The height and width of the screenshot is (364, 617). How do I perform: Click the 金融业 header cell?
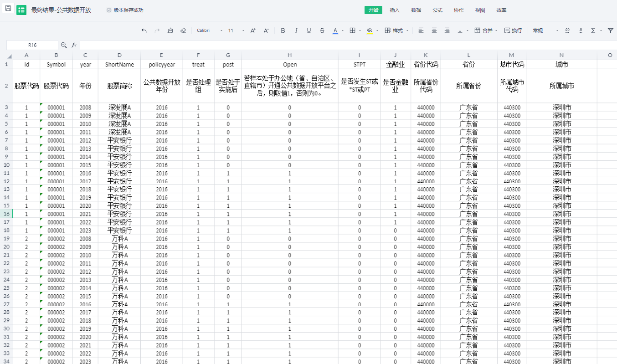pyautogui.click(x=396, y=64)
